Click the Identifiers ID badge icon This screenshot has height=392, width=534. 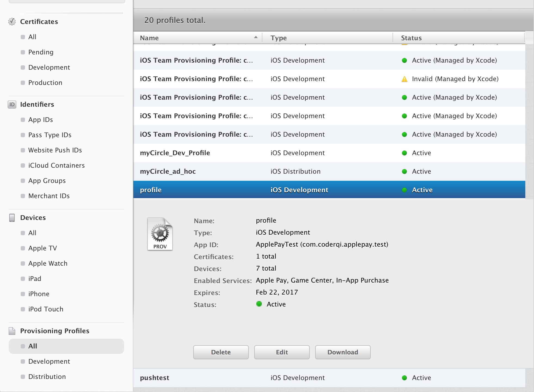(12, 104)
